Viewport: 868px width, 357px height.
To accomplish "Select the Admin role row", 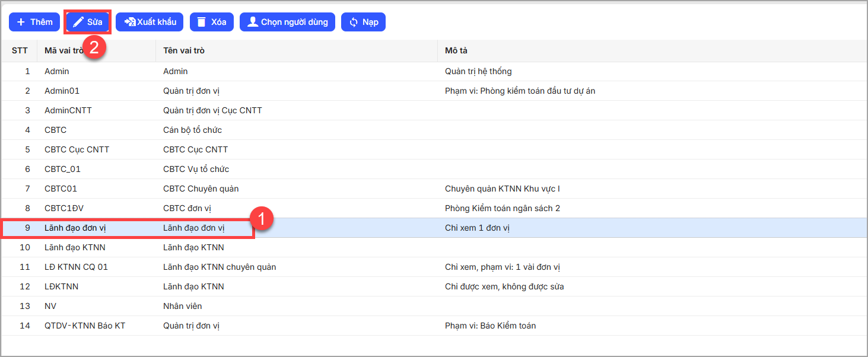I will pyautogui.click(x=57, y=71).
